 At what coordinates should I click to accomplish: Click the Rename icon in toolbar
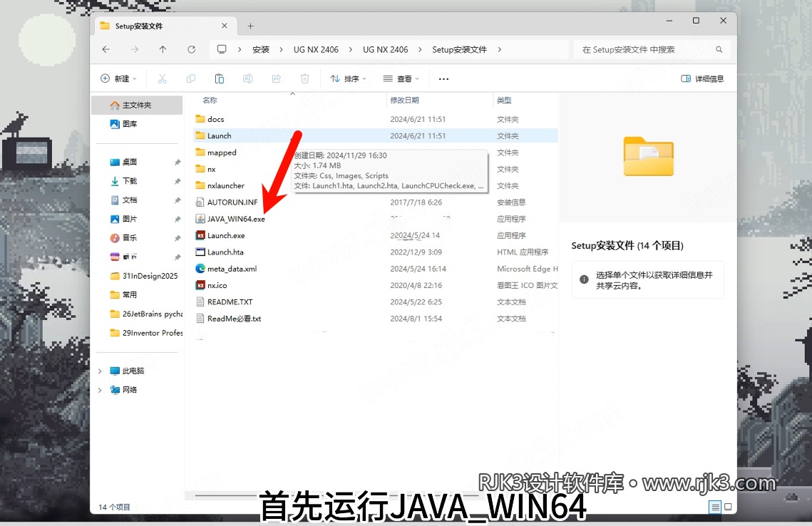[x=247, y=78]
